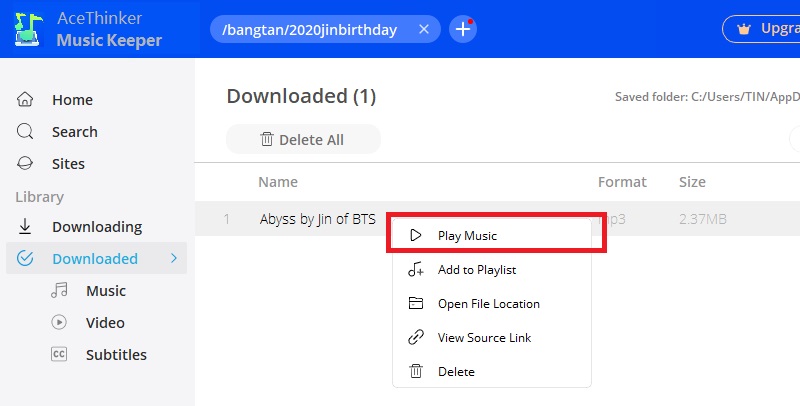Open the Search page icon
800x406 pixels.
click(x=26, y=132)
